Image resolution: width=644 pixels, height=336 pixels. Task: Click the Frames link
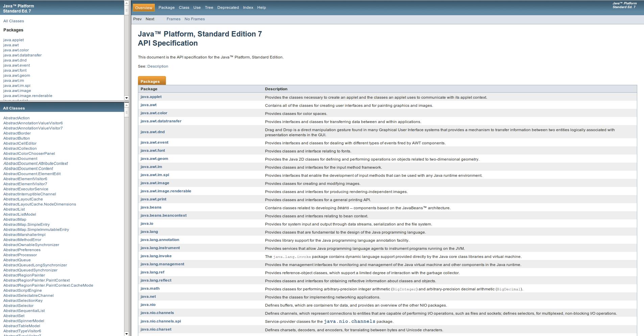pos(173,19)
